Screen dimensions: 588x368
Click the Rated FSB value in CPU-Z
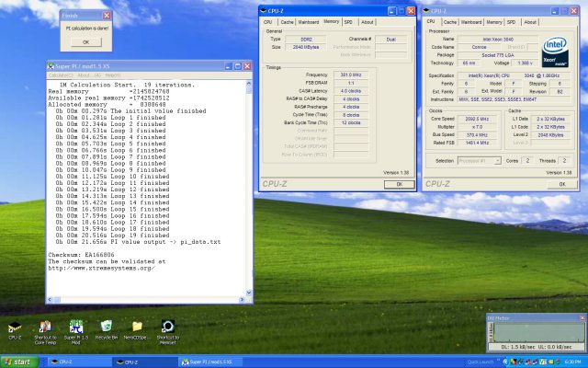point(477,143)
